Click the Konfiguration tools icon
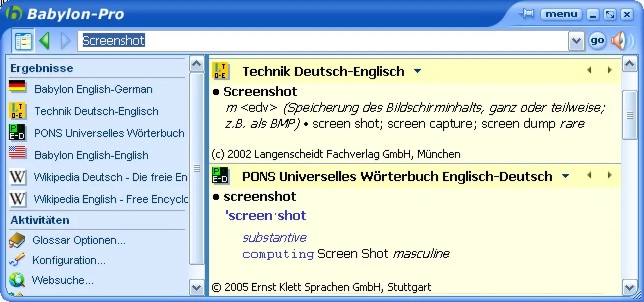 pos(17,260)
